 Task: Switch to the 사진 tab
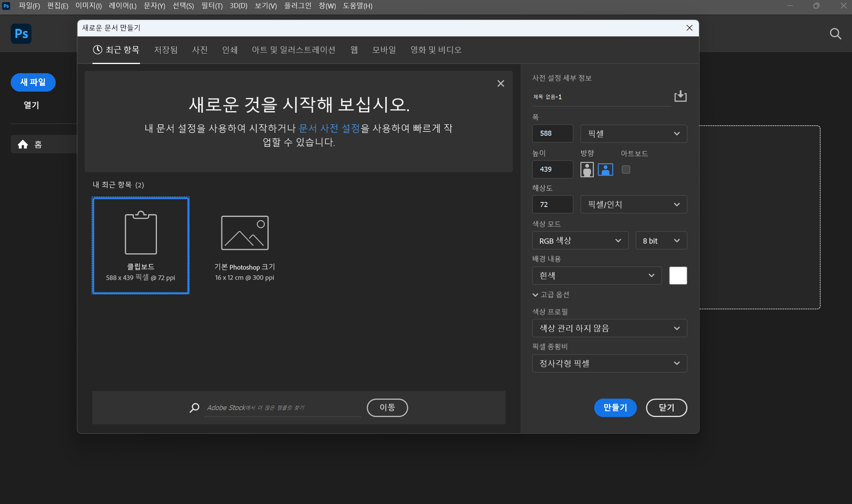click(200, 50)
